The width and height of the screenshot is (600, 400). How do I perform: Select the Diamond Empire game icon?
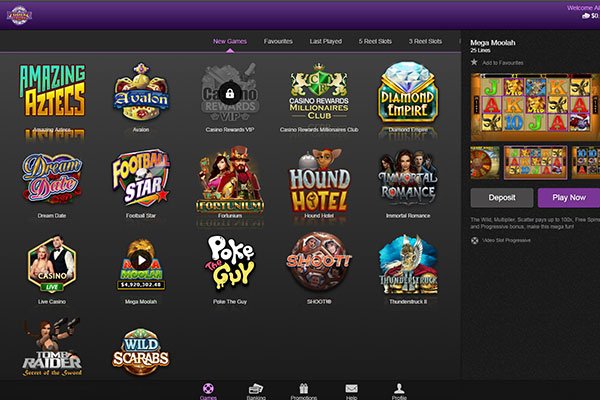coord(408,92)
